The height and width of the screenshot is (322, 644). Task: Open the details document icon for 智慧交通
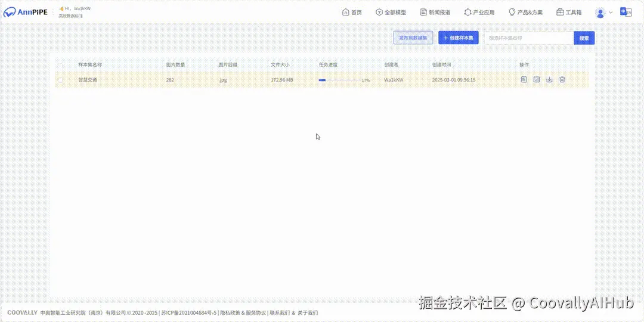point(524,80)
